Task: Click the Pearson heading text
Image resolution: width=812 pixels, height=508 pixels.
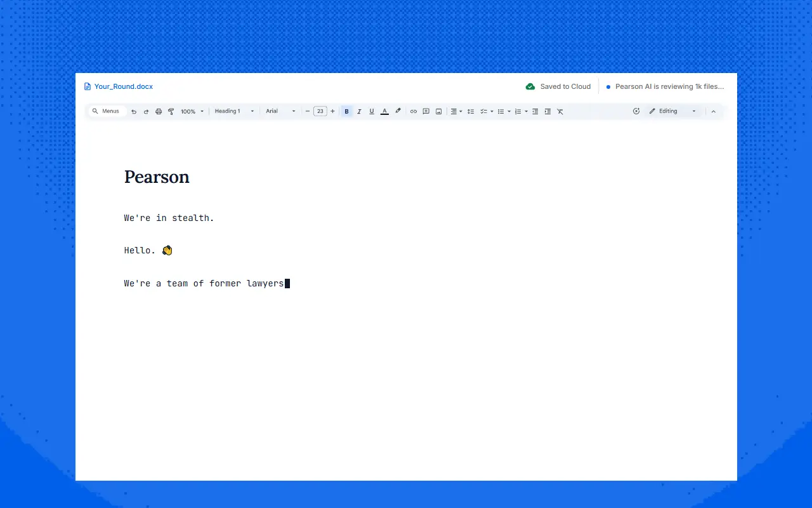Action: [157, 177]
